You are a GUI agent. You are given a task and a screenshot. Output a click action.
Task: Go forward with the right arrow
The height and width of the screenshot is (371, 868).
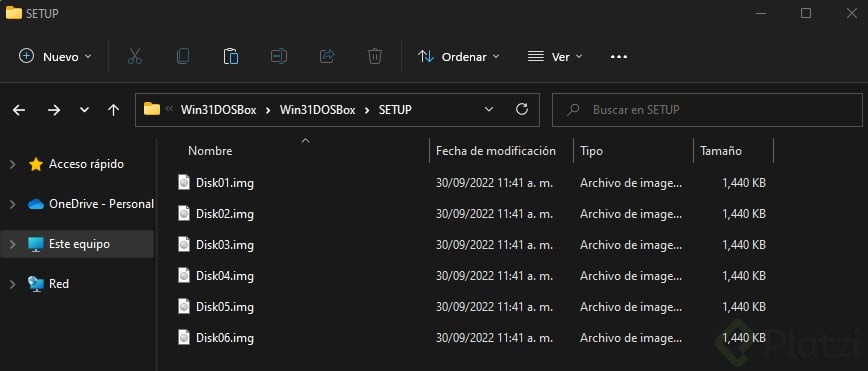(54, 110)
